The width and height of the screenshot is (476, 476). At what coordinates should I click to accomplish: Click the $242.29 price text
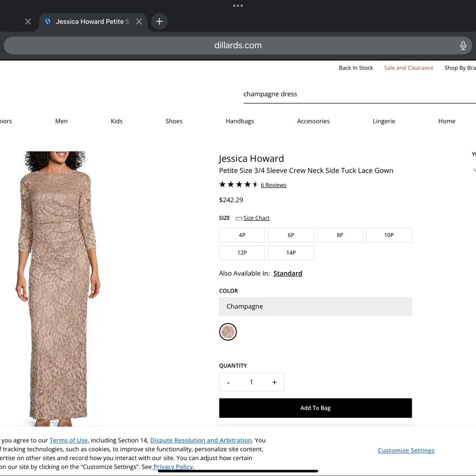[231, 200]
